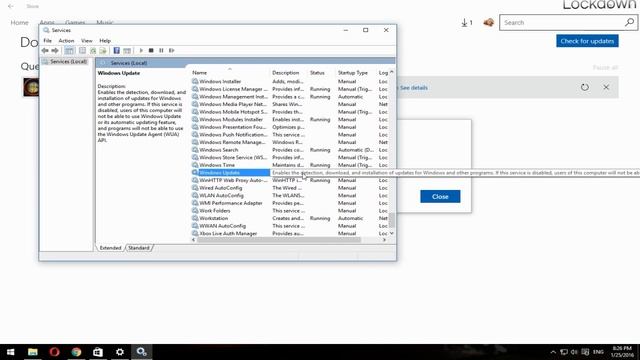Open Store user account avatar
The width and height of the screenshot is (640, 360).
[488, 22]
